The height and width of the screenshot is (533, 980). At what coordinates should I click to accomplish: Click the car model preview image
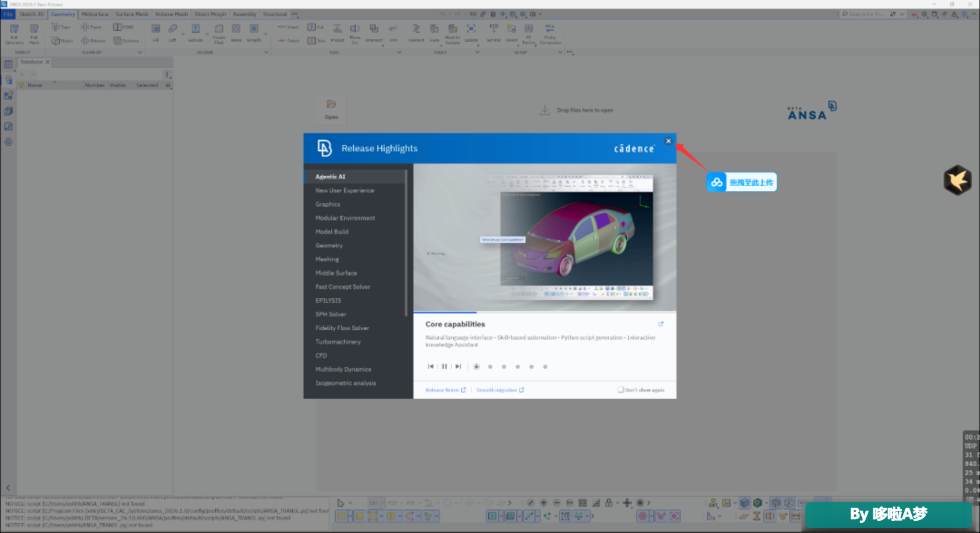coord(576,238)
